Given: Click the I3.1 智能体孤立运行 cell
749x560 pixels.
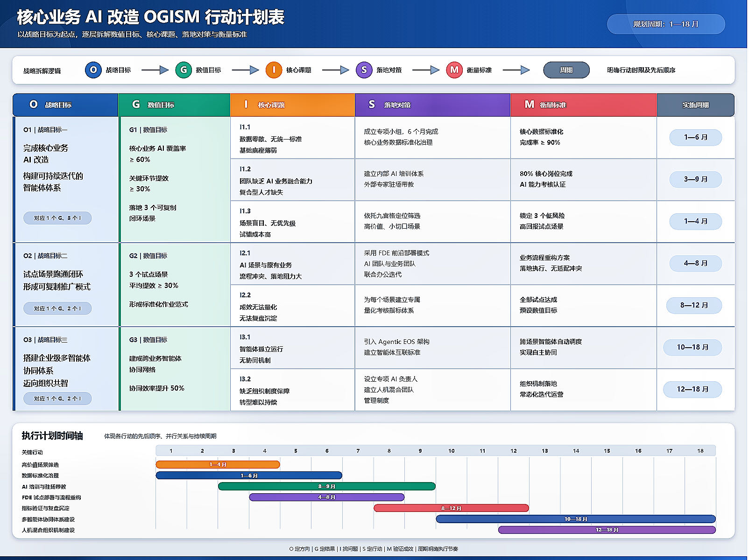Looking at the screenshot, I should coord(293,348).
